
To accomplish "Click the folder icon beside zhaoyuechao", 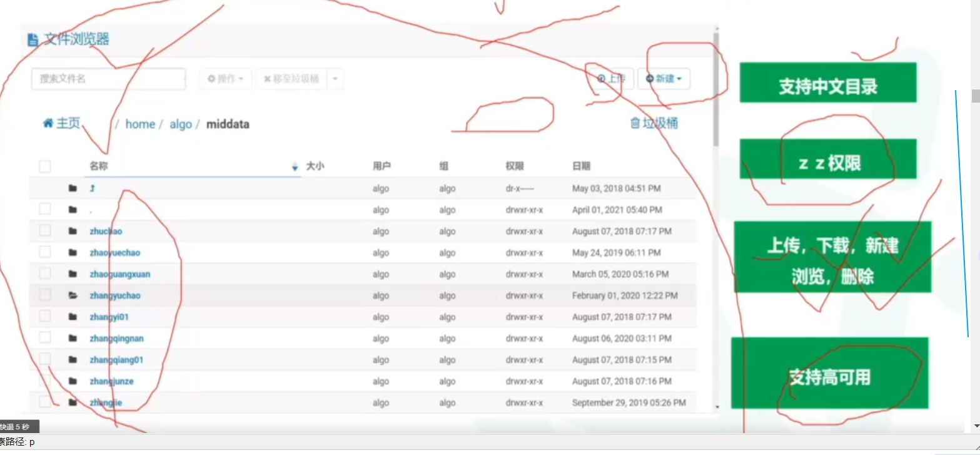I will coord(73,253).
